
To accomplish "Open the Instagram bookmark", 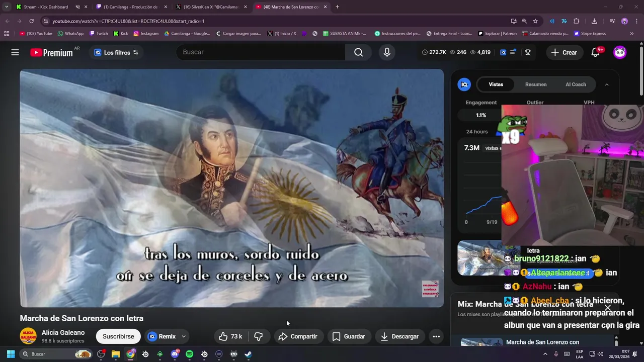I will 146,34.
